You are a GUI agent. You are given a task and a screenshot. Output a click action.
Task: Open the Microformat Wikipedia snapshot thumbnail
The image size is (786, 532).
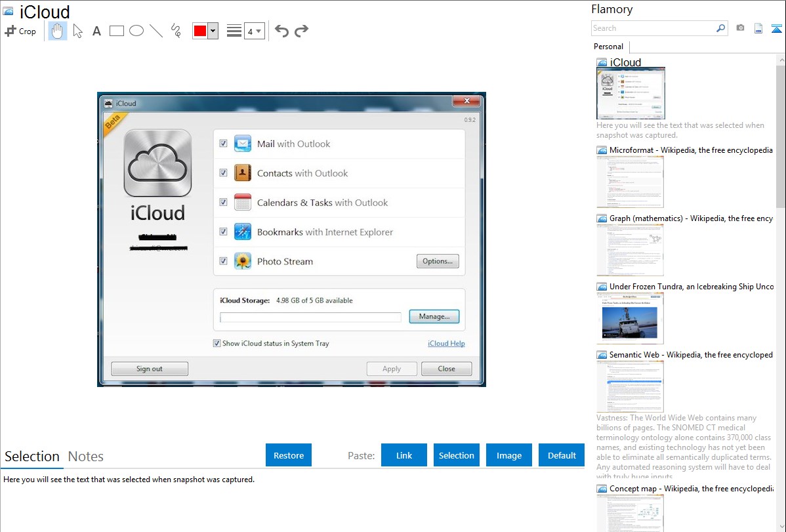coord(630,182)
